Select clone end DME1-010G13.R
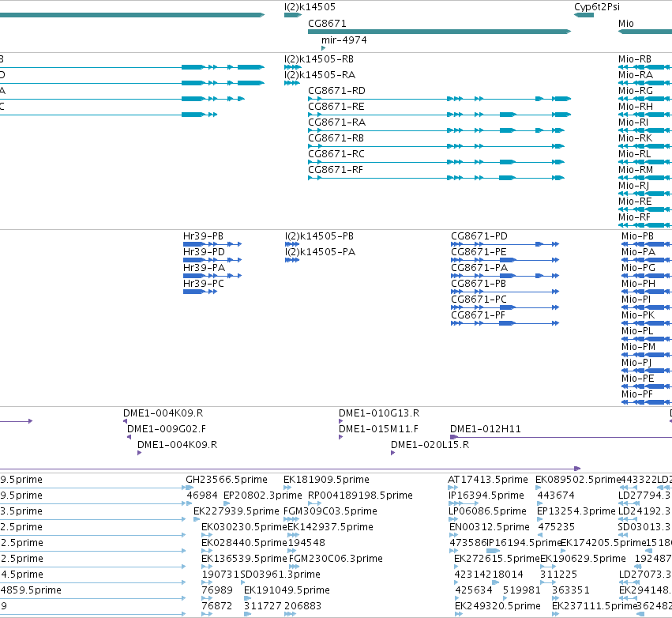The width and height of the screenshot is (672, 618). (x=379, y=413)
